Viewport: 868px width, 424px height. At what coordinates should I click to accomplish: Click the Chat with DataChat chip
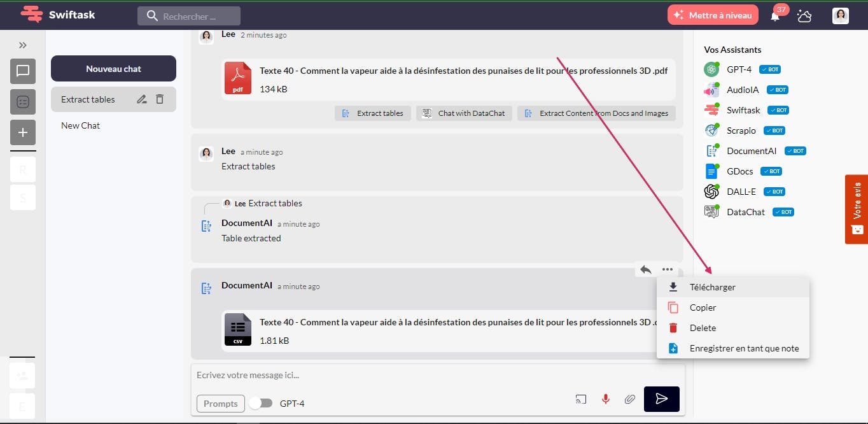click(464, 113)
